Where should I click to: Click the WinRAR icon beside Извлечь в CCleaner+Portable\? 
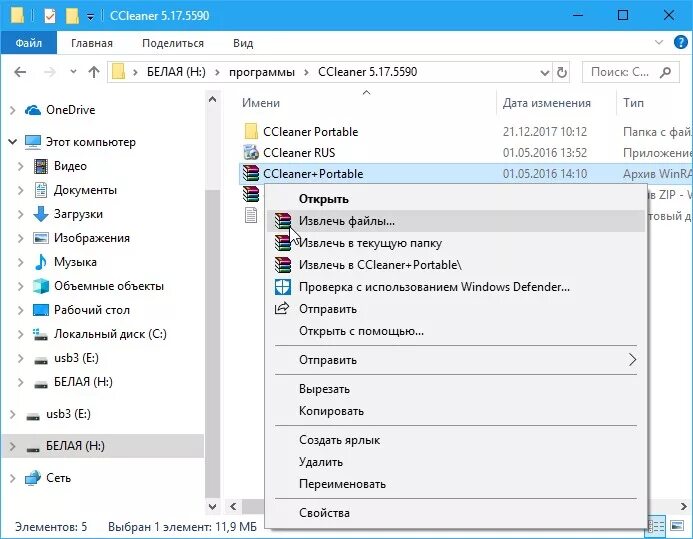coord(283,265)
